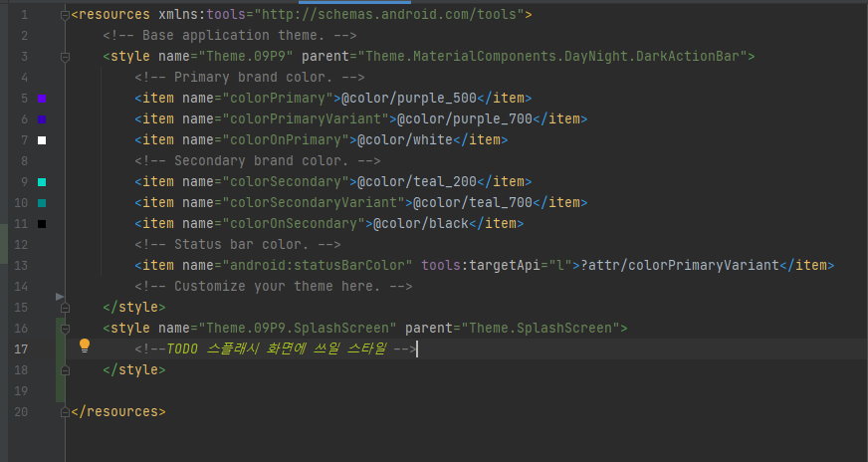Click fold end marker on line 15
Screen dimensions: 868x462
point(65,308)
